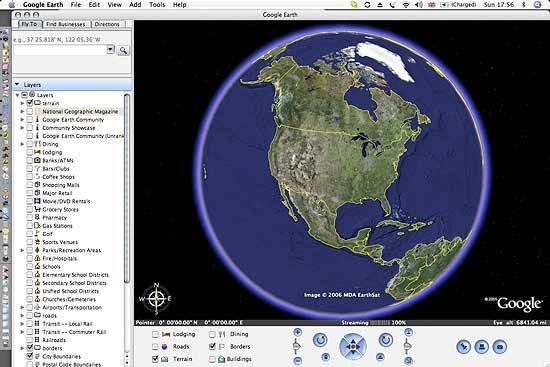Expand the terrain layer node
This screenshot has height=367, width=550.
tap(22, 103)
